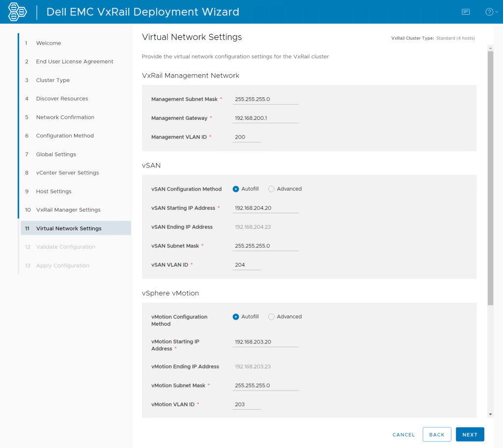Click the Management Gateway input field
The width and height of the screenshot is (503, 448).
[265, 118]
